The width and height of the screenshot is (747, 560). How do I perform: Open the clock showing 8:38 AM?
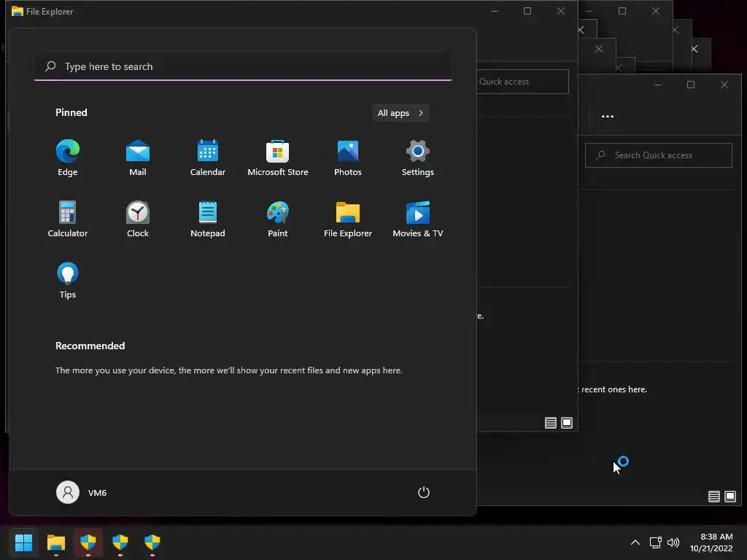pos(711,542)
